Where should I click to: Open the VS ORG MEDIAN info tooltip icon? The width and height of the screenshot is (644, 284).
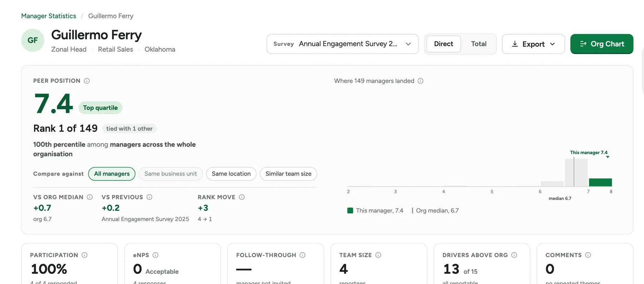90,197
